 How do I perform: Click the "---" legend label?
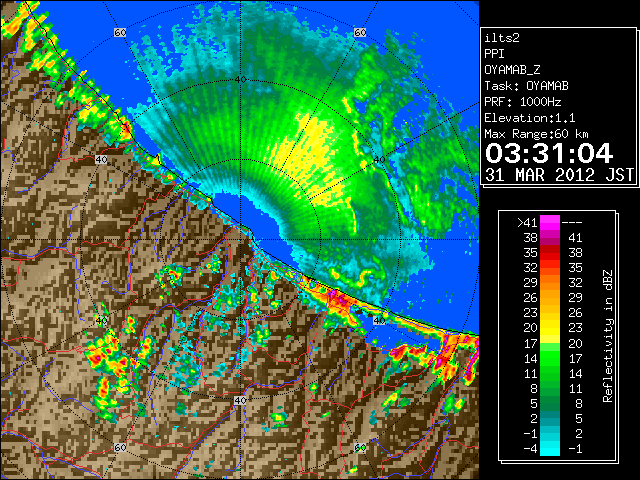point(572,223)
